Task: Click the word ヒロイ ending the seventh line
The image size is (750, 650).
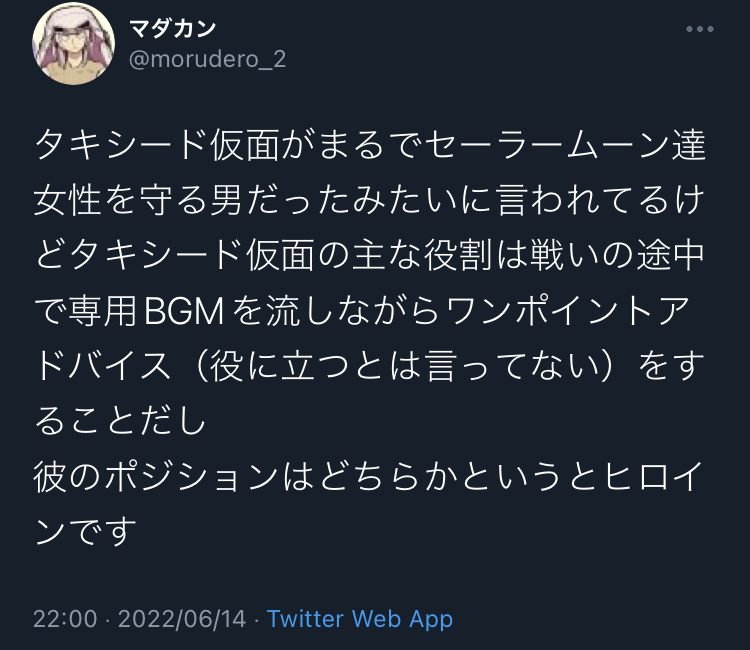Action: (652, 476)
